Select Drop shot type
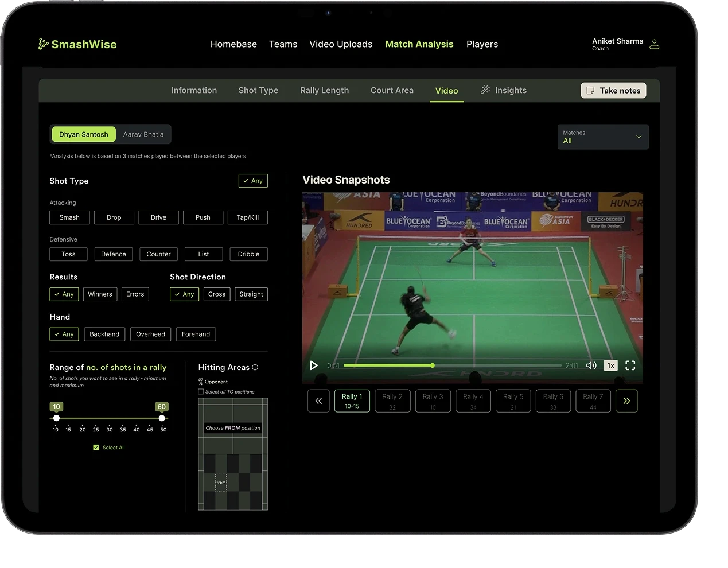This screenshot has width=728, height=568. pos(114,217)
